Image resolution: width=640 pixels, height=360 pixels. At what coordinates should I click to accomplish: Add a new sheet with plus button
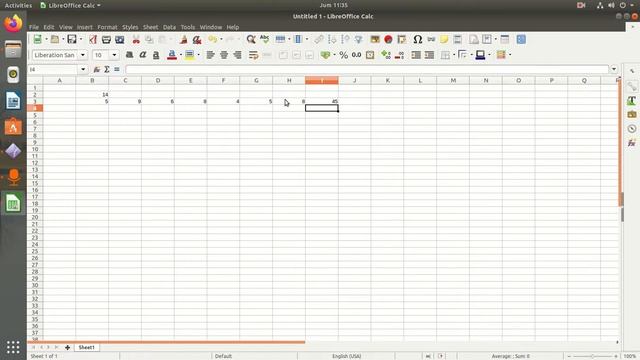[67, 347]
